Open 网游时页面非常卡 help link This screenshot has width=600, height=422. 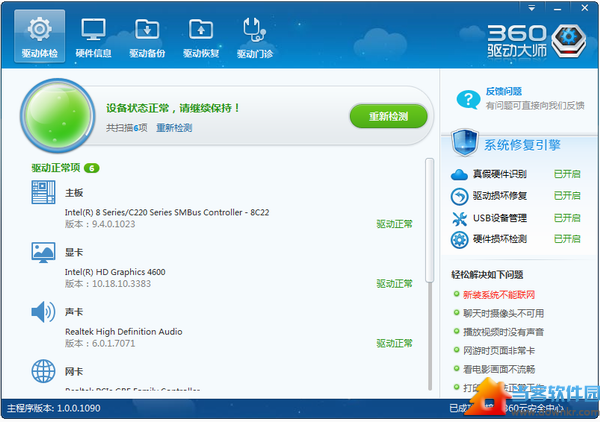[x=499, y=351]
